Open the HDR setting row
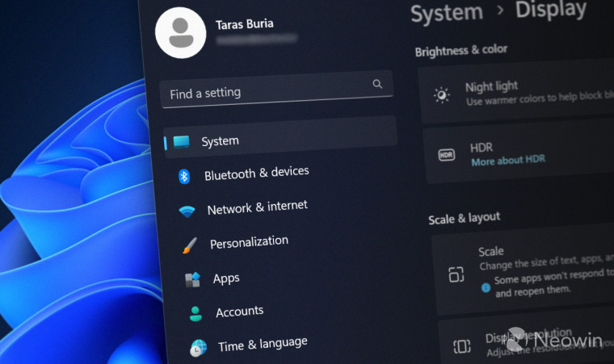 pos(519,151)
